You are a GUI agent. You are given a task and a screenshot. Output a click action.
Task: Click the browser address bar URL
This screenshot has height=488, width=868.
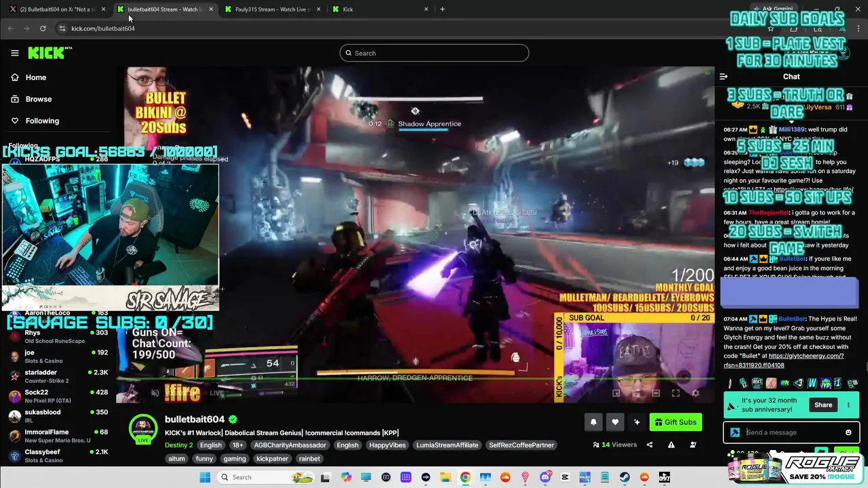pos(103,28)
